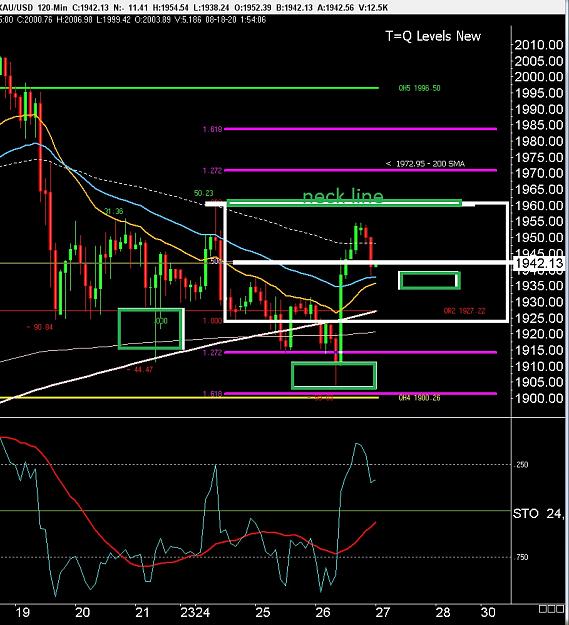Image resolution: width=569 pixels, height=625 pixels.
Task: Select the 2010.00 price axis label
Action: [x=539, y=45]
